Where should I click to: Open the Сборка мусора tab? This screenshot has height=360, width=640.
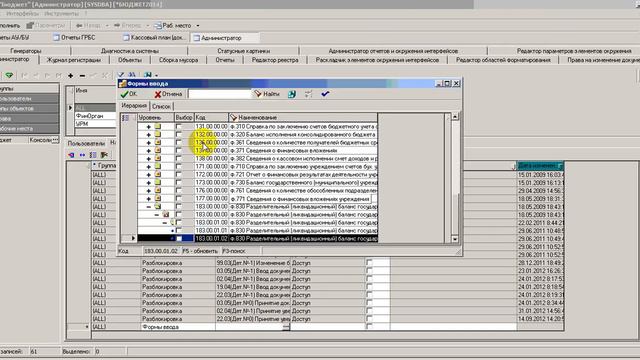[178, 60]
